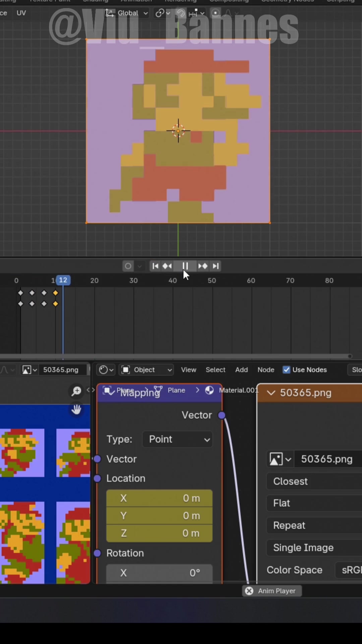Open the image browse dropdown in the texture node
This screenshot has height=644, width=362.
280,459
